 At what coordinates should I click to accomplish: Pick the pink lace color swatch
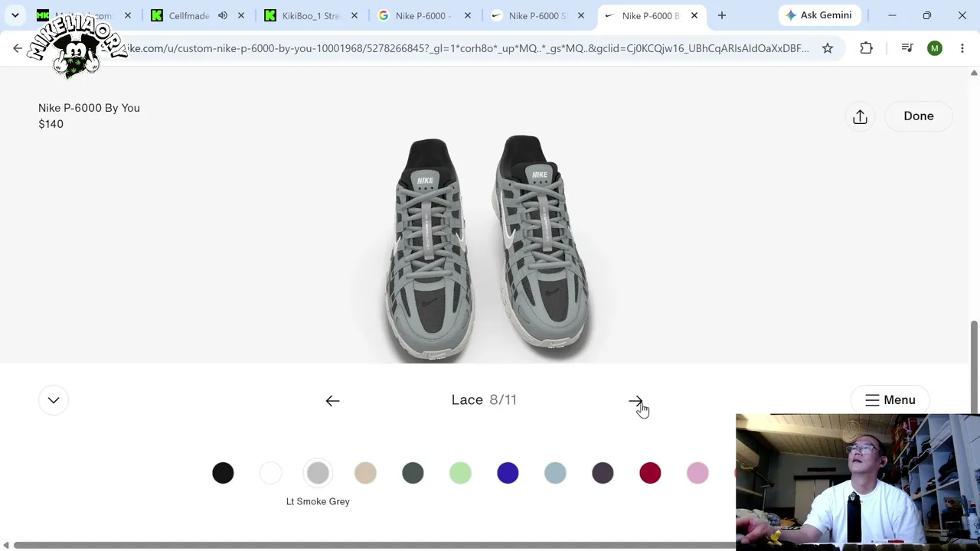click(x=697, y=473)
